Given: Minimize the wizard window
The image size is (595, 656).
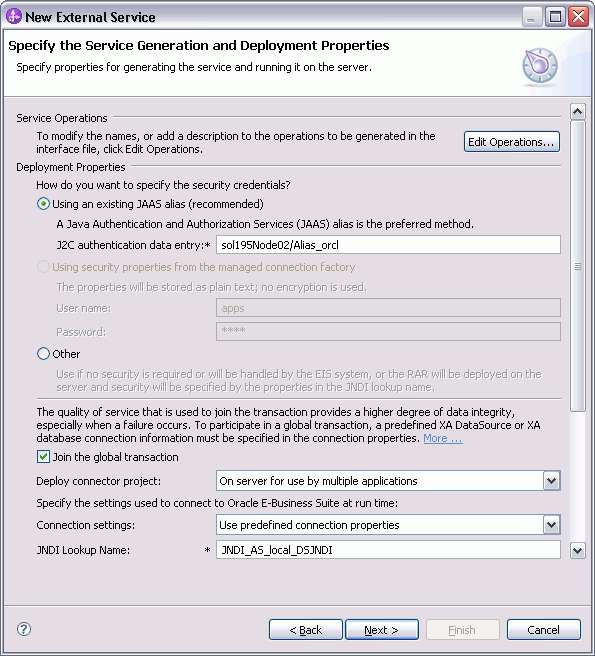Looking at the screenshot, I should [532, 17].
